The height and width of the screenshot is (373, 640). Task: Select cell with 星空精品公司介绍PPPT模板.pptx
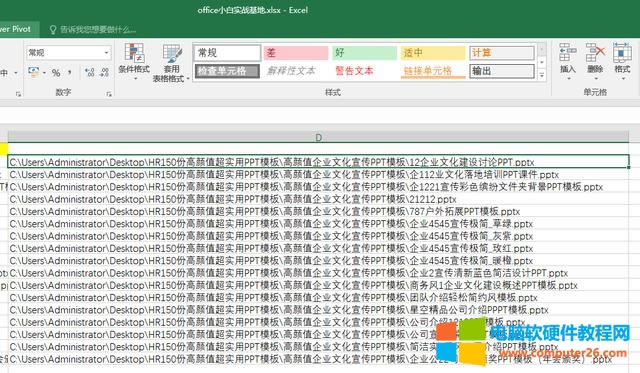click(318, 309)
